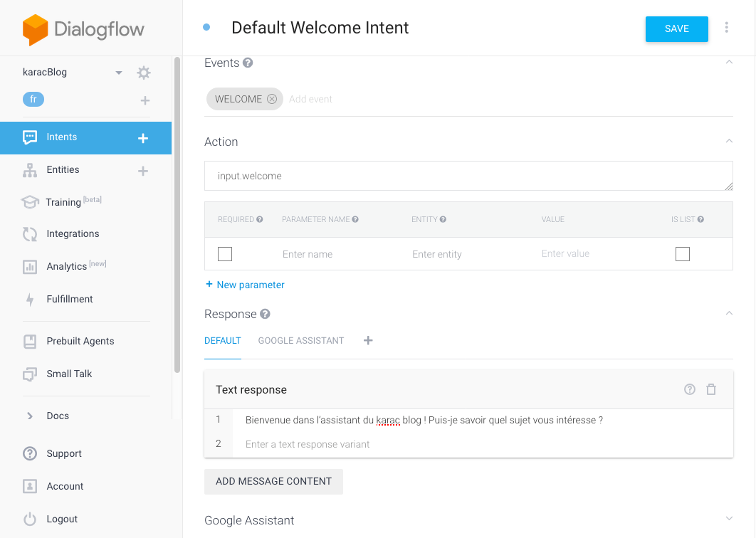Click the Training graduation cap icon

click(30, 202)
